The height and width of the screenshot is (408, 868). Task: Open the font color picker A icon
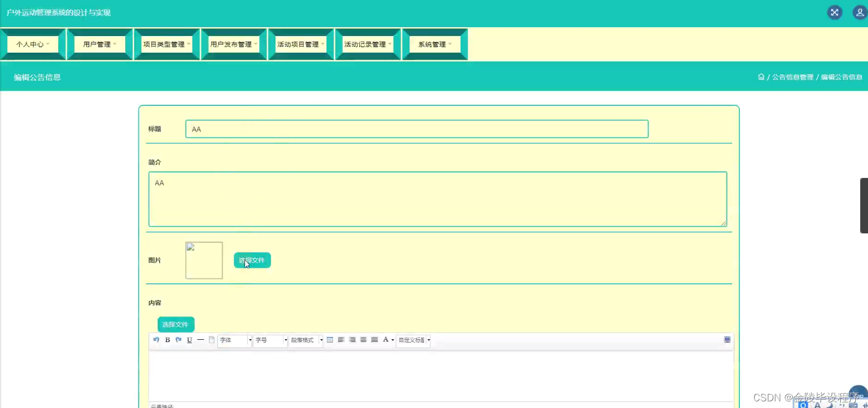pos(386,340)
